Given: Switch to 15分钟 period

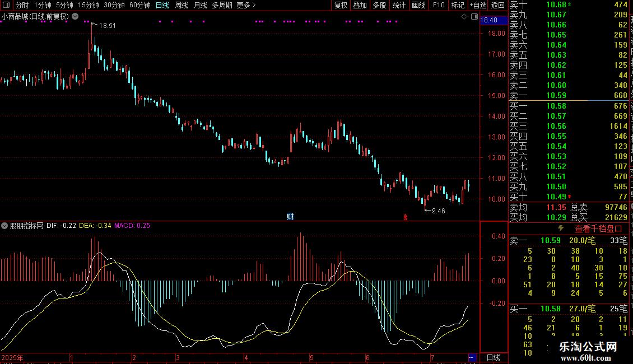Looking at the screenshot, I should [x=88, y=5].
